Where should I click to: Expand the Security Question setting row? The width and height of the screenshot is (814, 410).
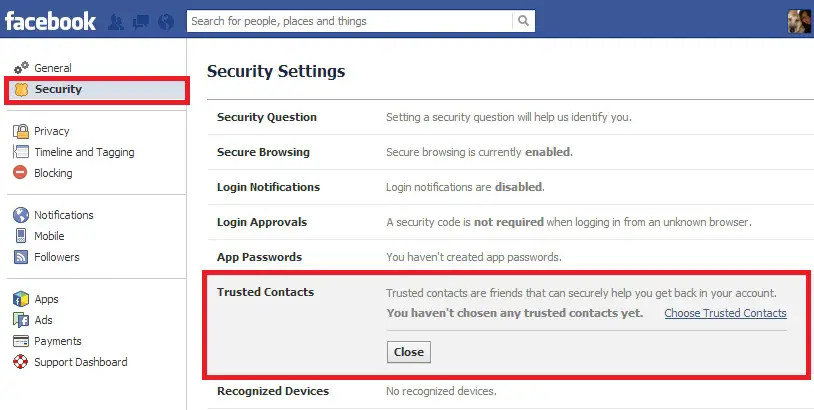pyautogui.click(x=510, y=117)
